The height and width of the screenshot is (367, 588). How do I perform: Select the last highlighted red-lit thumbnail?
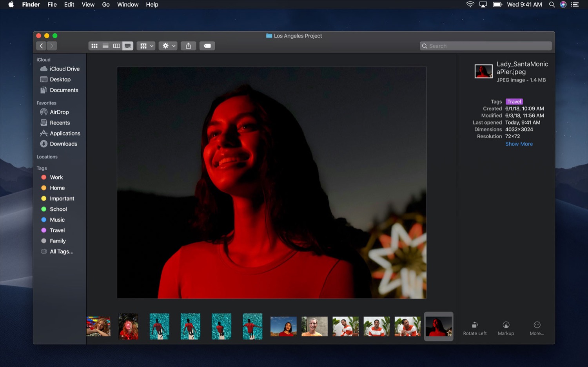[439, 326]
